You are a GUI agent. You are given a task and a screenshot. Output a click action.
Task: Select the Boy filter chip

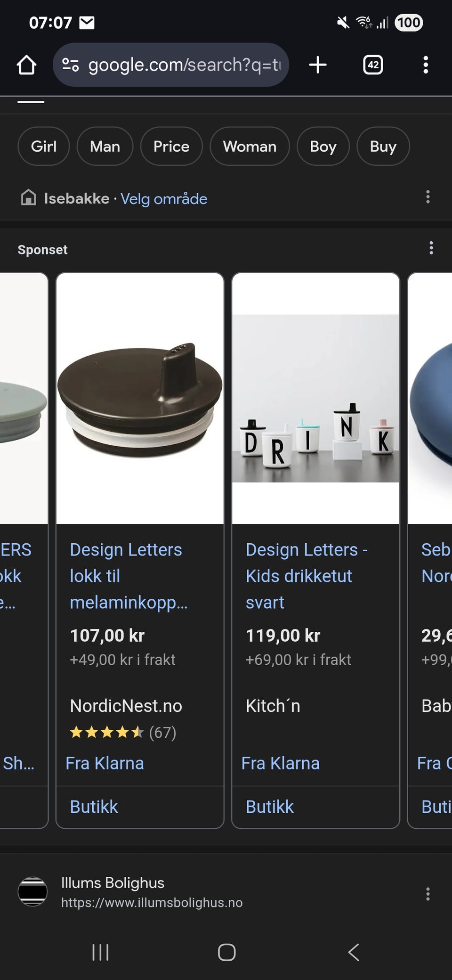coord(323,147)
